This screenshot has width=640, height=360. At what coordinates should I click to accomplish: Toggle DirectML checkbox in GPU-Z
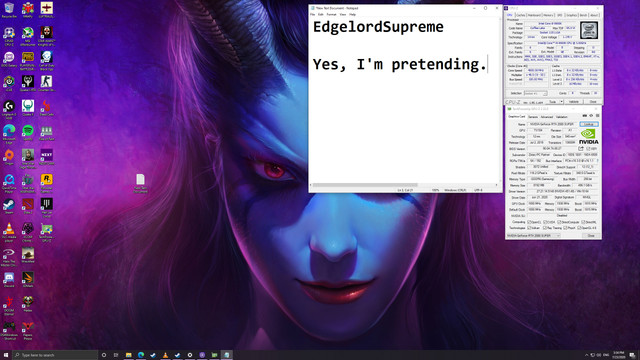pyautogui.click(x=583, y=222)
